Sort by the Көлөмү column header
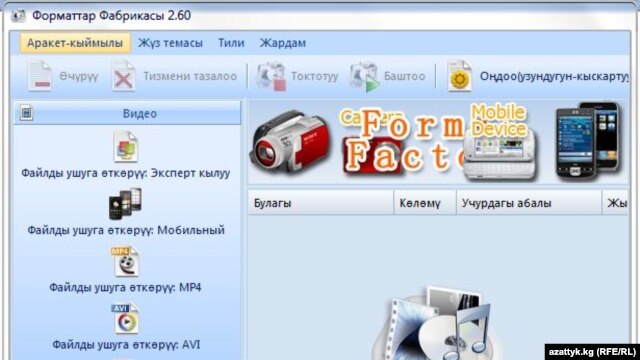 pyautogui.click(x=425, y=203)
